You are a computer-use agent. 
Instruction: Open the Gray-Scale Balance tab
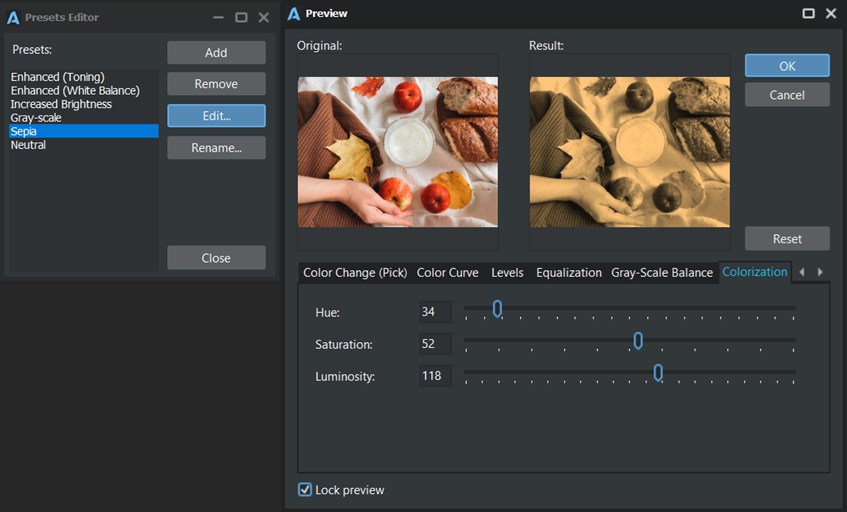tap(661, 272)
